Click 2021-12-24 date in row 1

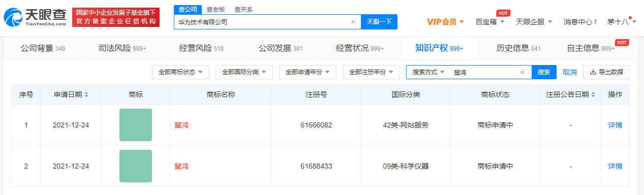[71, 125]
